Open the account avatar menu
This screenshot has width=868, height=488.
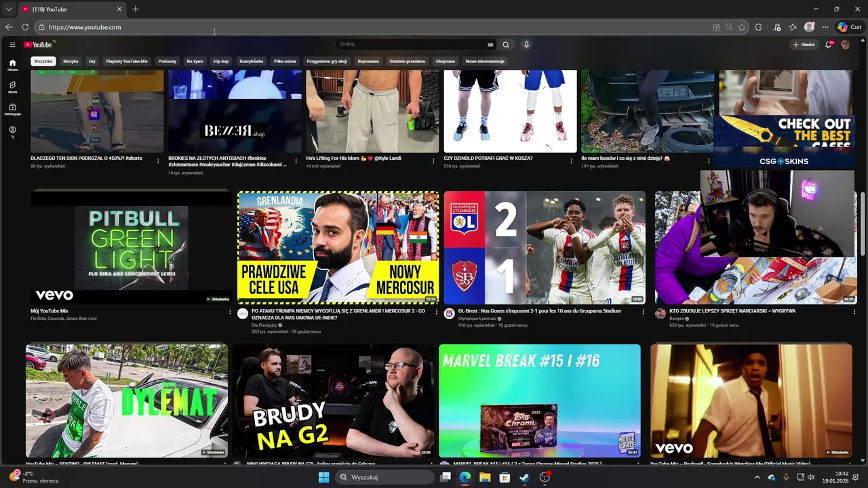pyautogui.click(x=846, y=45)
